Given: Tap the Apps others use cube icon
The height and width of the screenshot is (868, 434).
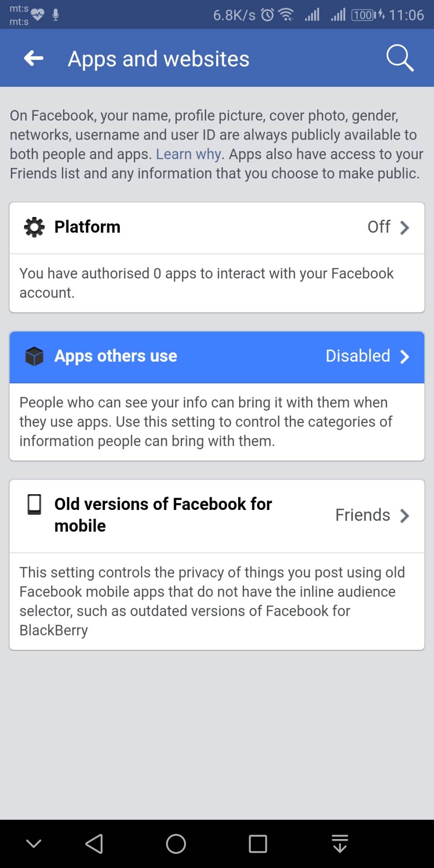Looking at the screenshot, I should coord(34,356).
